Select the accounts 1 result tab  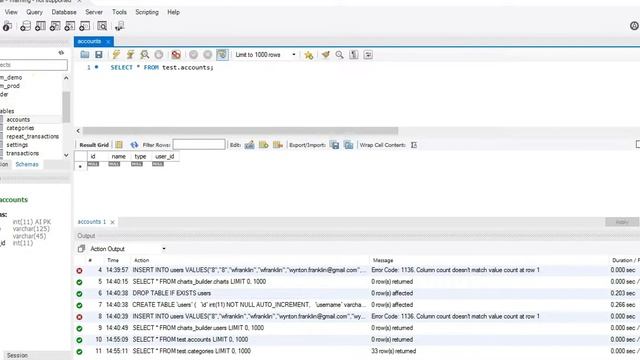point(91,222)
